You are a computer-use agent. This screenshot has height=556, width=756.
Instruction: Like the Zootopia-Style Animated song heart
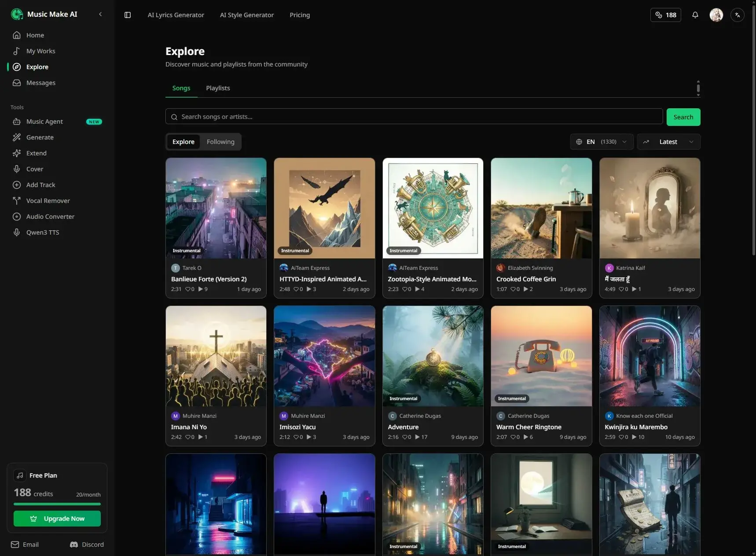click(x=405, y=289)
